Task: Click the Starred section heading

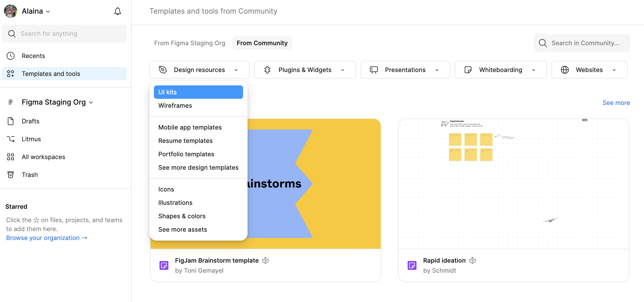Action: 16,207
